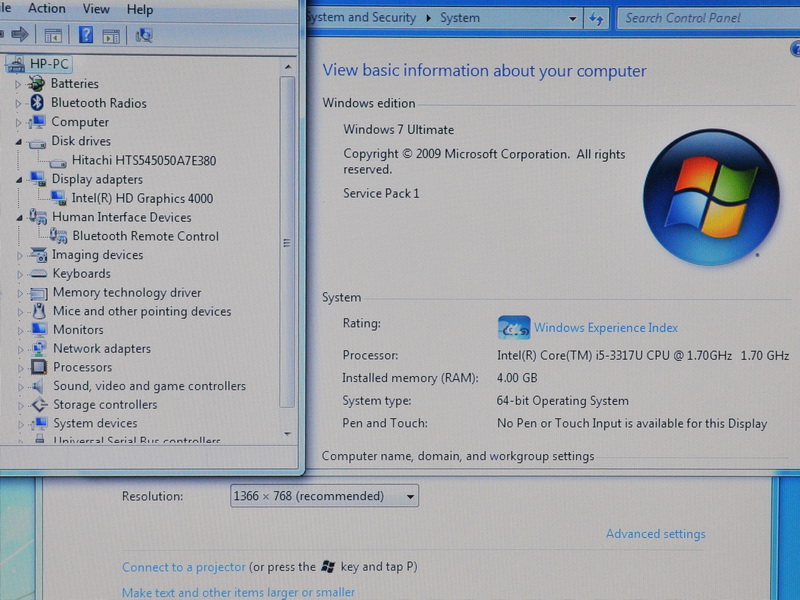Open the View menu
Image resolution: width=800 pixels, height=600 pixels.
point(96,9)
